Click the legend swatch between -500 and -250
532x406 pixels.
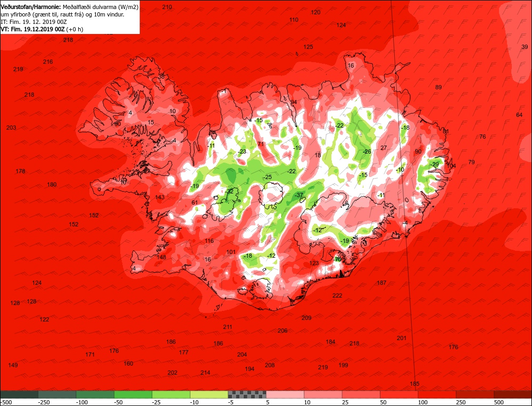[x=19, y=394]
